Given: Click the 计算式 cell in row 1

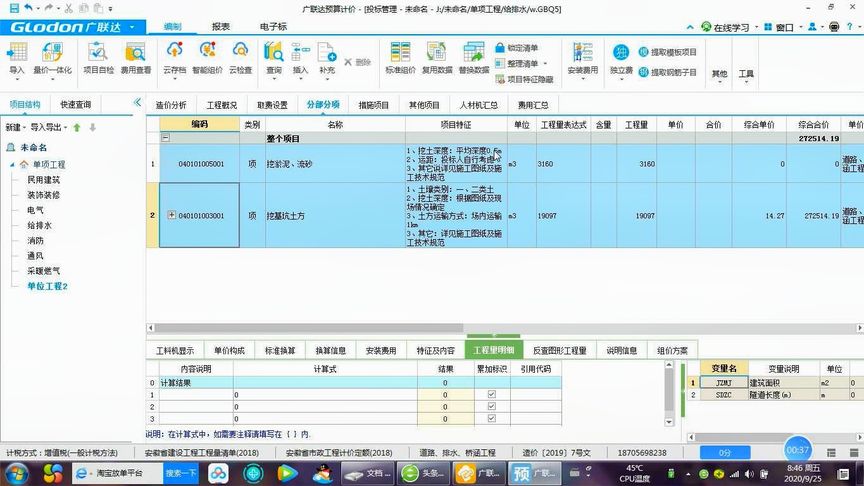Looking at the screenshot, I should pyautogui.click(x=325, y=395).
